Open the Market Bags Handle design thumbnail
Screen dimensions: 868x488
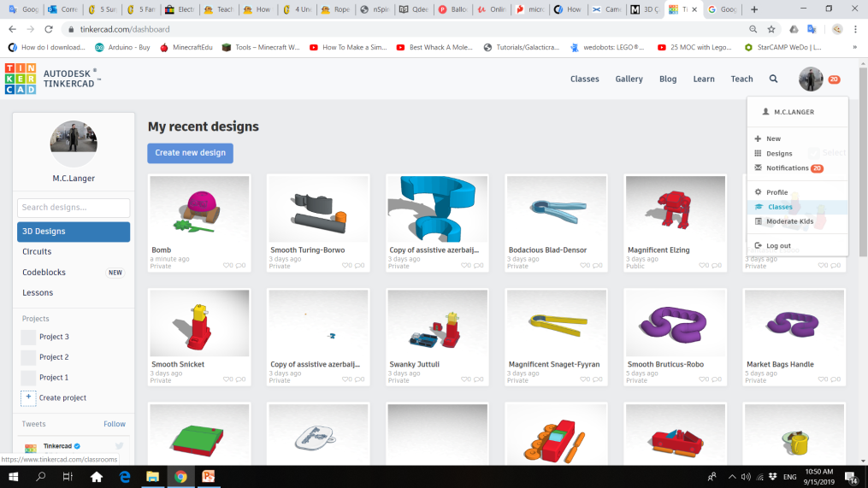pos(794,323)
